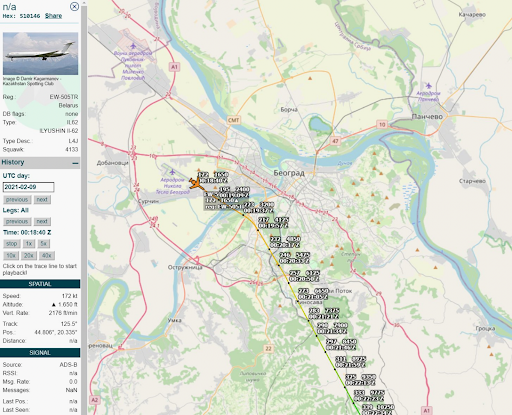512x415 pixels.
Task: Go to next UTC day
Action: click(x=42, y=200)
